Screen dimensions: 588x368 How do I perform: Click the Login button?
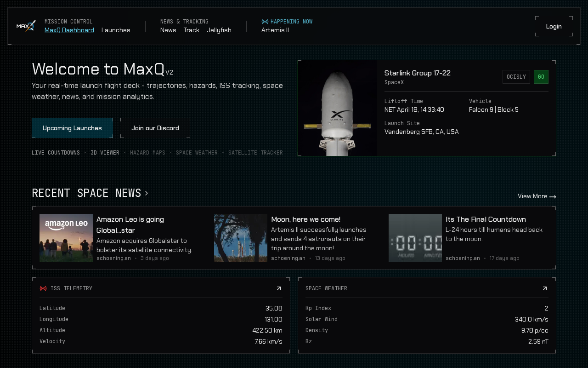554,26
